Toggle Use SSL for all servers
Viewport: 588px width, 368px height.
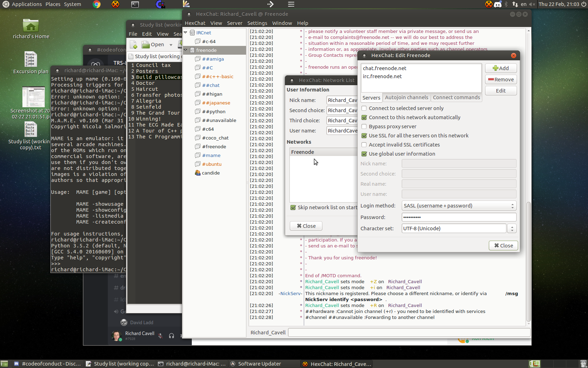[x=364, y=136]
